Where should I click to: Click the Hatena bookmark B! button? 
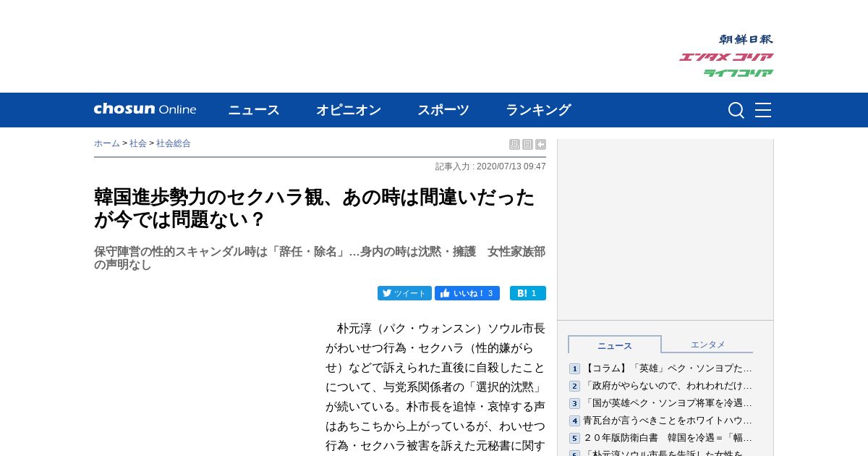pos(528,293)
